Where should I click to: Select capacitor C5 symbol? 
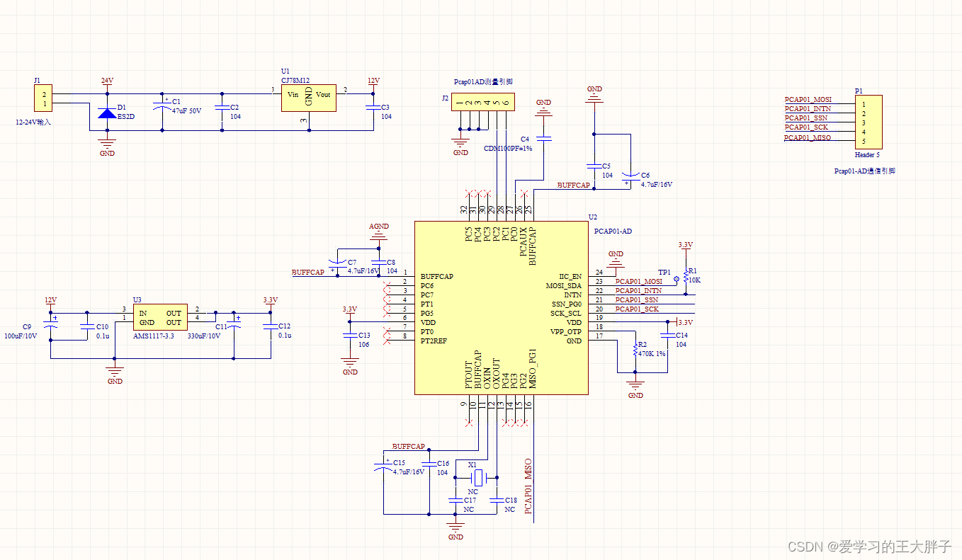594,165
